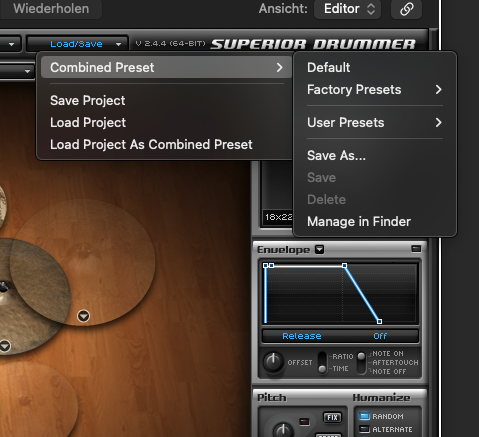This screenshot has height=437, width=479.
Task: Open the Ansicht Editor view selector
Action: pos(347,9)
